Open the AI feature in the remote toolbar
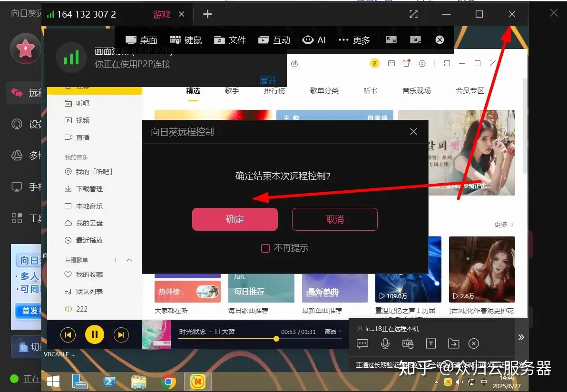 [x=314, y=40]
